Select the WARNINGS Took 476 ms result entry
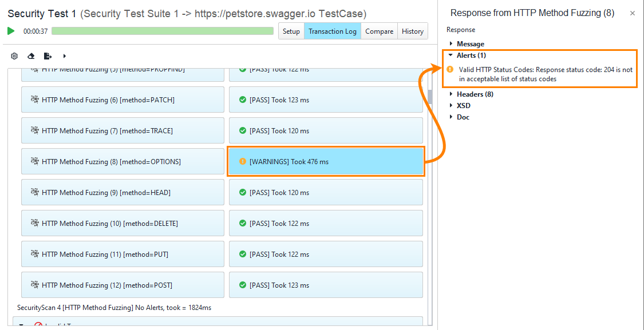Image resolution: width=644 pixels, height=330 pixels. [x=326, y=161]
